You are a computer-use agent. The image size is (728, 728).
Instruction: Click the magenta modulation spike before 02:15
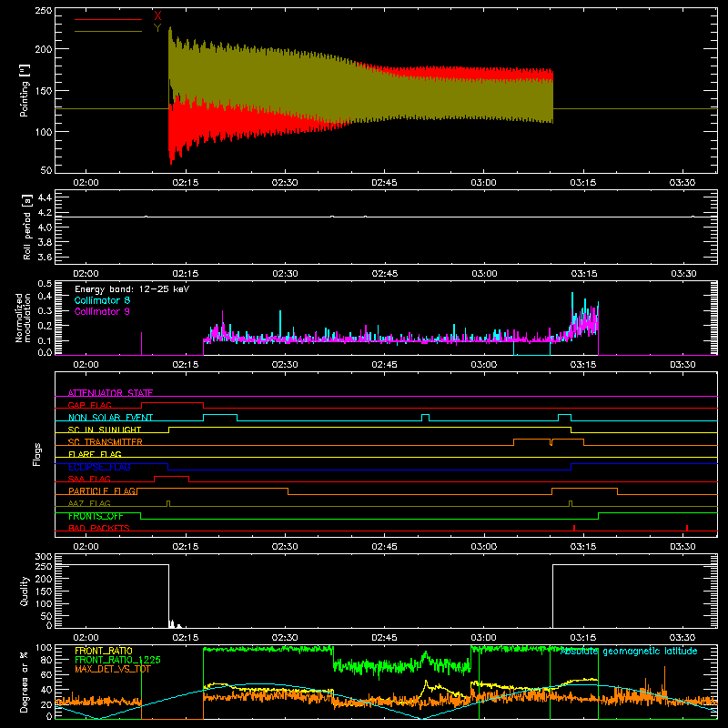[142, 344]
